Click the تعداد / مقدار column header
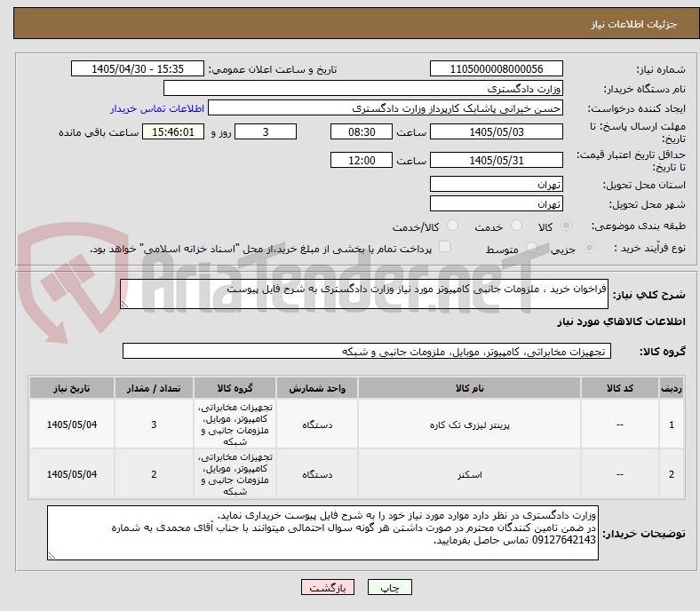Screen dimensions: 700x611 point(154,388)
